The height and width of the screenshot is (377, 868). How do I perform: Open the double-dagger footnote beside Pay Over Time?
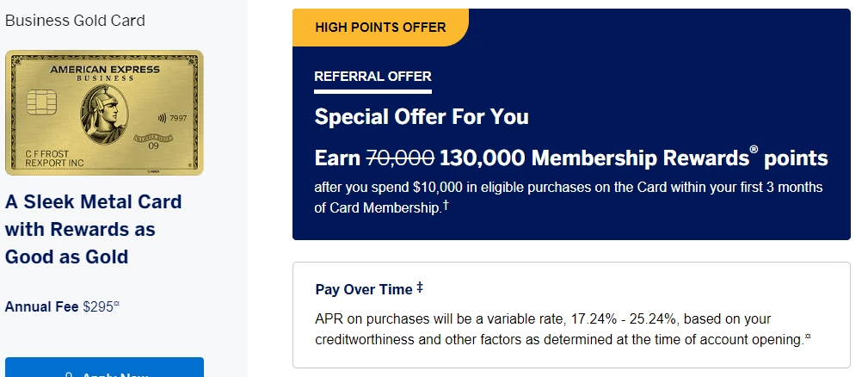pos(420,287)
